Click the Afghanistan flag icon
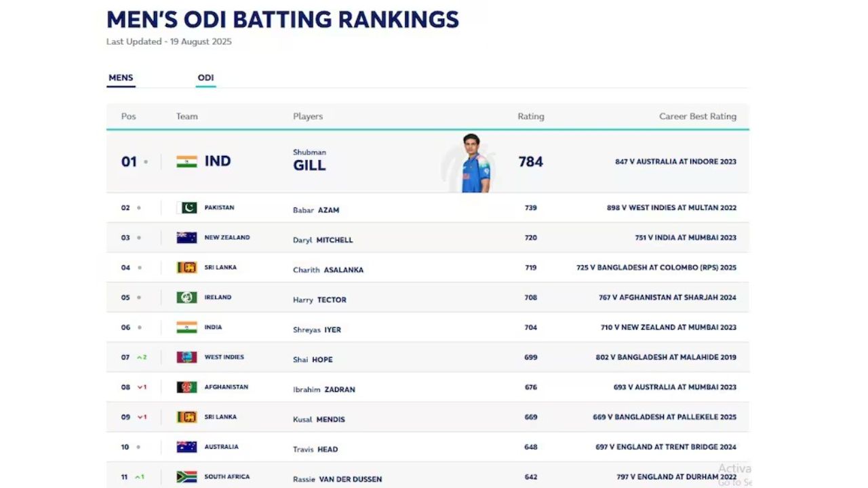The height and width of the screenshot is (488, 868). click(186, 387)
